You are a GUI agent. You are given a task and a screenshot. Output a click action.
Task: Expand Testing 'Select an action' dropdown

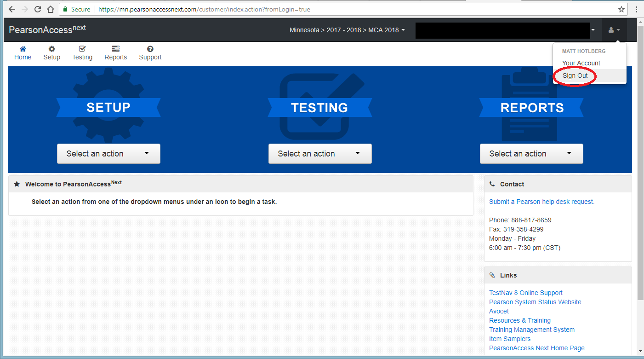320,154
